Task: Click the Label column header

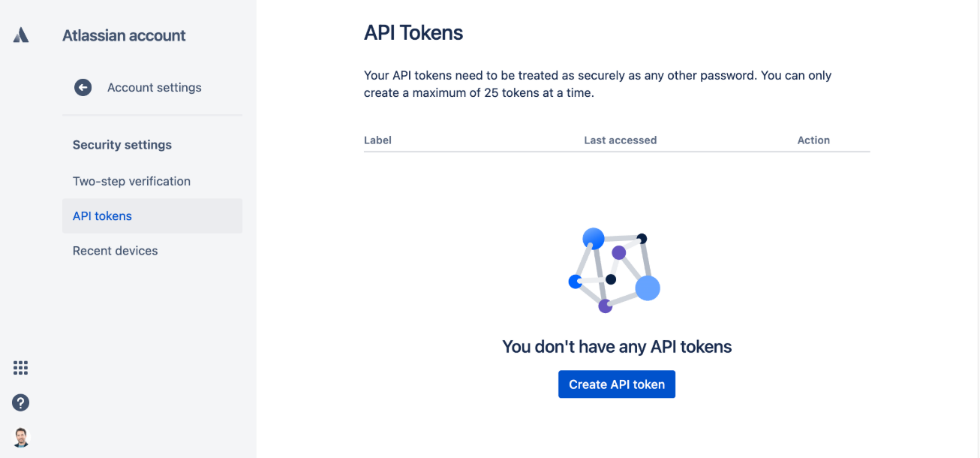Action: pyautogui.click(x=377, y=140)
